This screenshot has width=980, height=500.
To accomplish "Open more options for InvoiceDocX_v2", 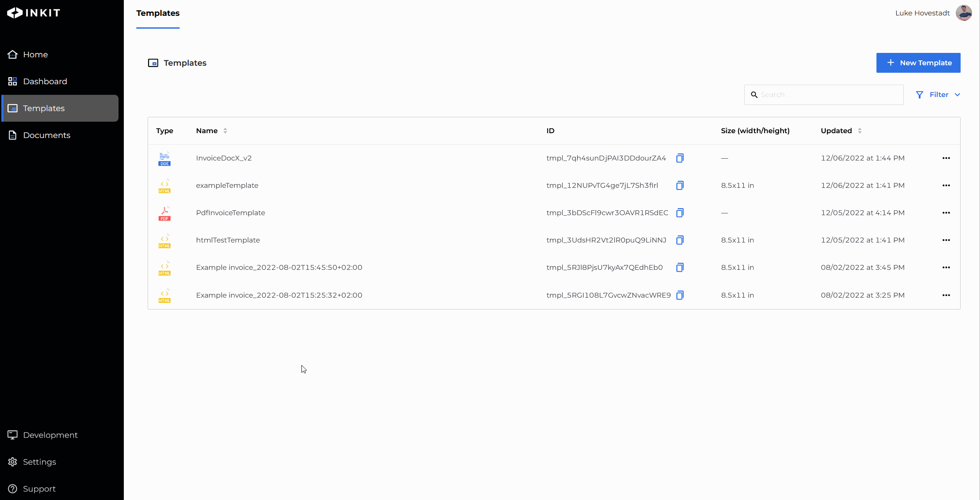I will click(946, 158).
